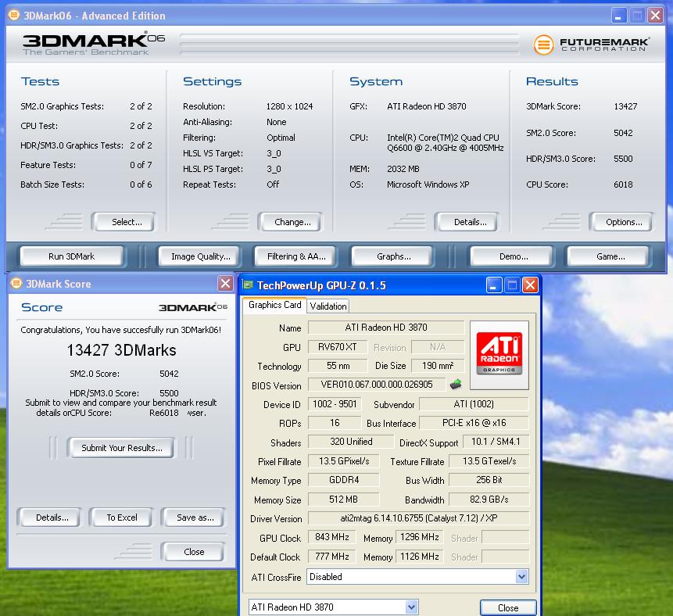The image size is (673, 616).
Task: Click the OS value Microsoft Windows XP
Action: coord(428,184)
